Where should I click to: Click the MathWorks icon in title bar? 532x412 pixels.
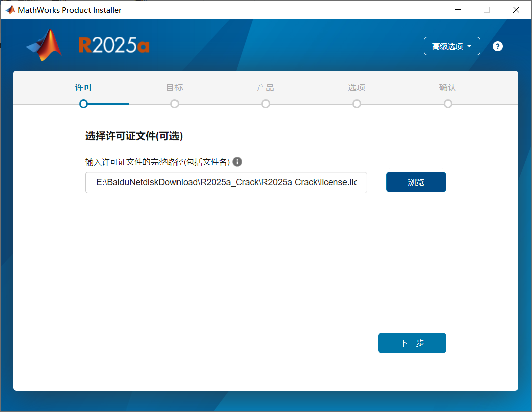click(x=10, y=10)
